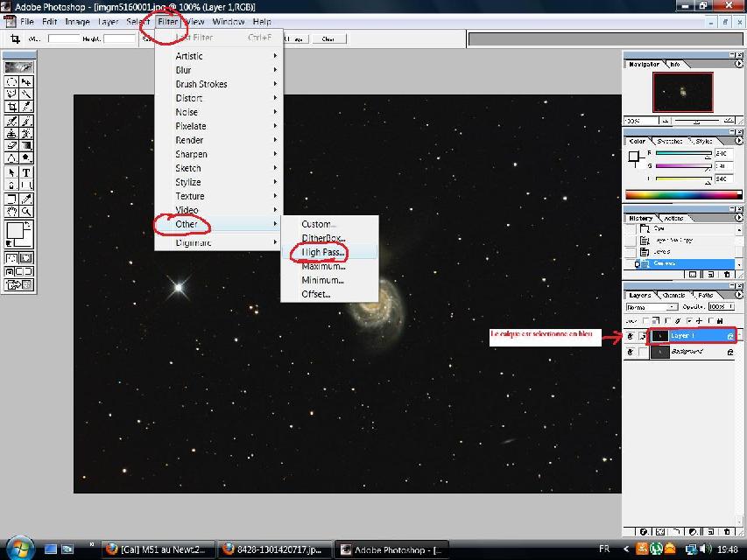The height and width of the screenshot is (560, 747).
Task: Switch to the Swatches tab
Action: pos(669,141)
